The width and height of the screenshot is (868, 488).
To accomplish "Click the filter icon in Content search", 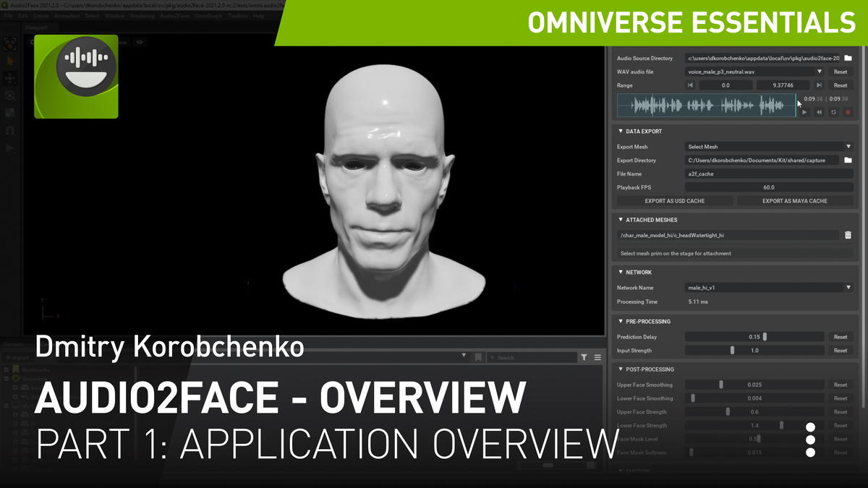I will pyautogui.click(x=584, y=357).
